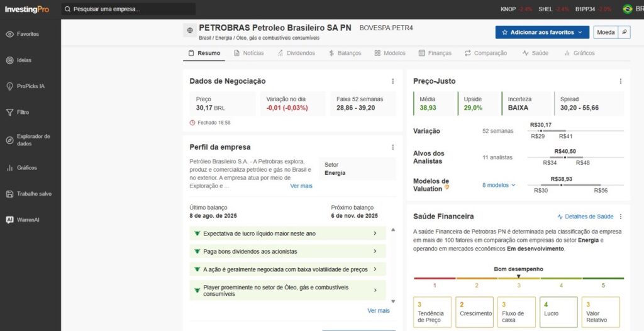Open WarrenAI icon in sidebar
This screenshot has height=331, width=644.
click(x=9, y=220)
